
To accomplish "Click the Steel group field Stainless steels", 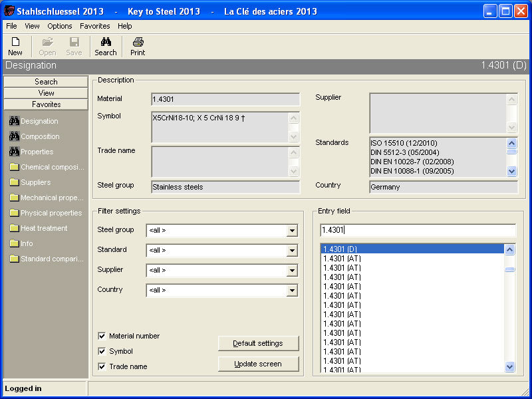I will pos(225,187).
